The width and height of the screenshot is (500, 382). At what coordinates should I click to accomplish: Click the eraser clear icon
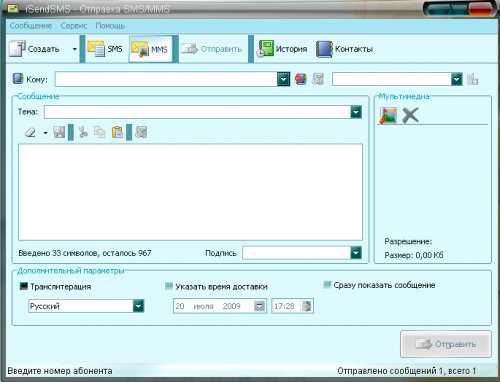point(30,132)
